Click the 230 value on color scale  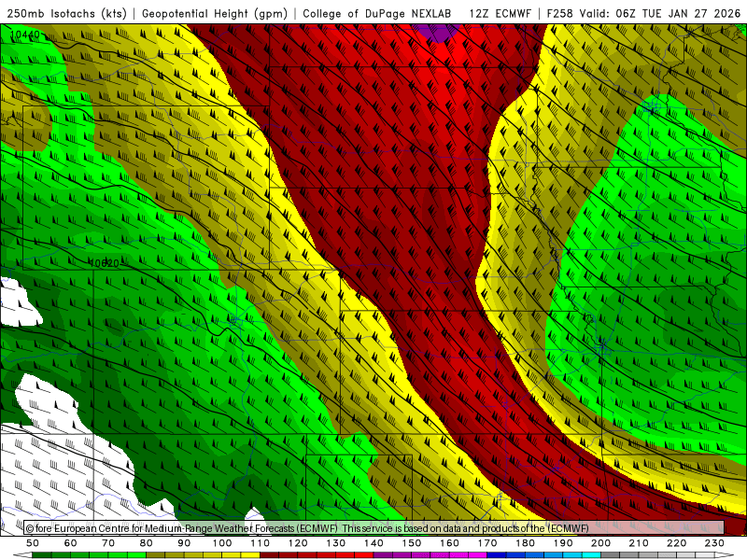tap(714, 543)
